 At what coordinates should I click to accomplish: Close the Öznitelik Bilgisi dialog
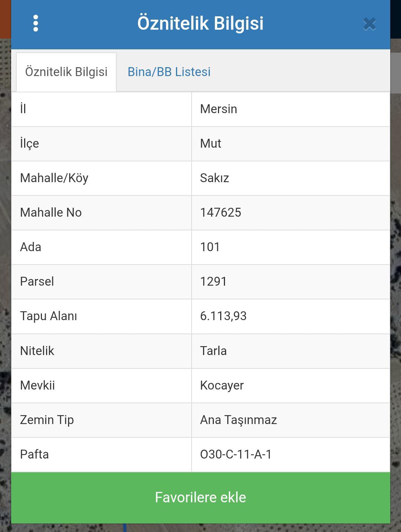369,24
